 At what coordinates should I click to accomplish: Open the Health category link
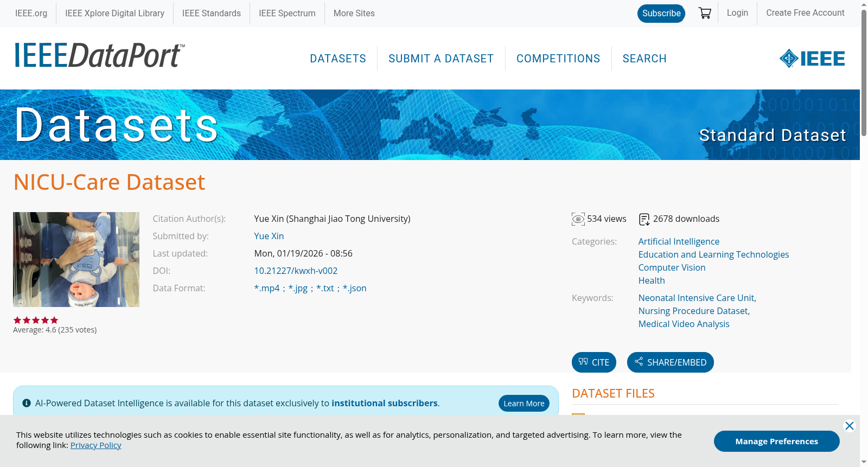[x=652, y=280]
